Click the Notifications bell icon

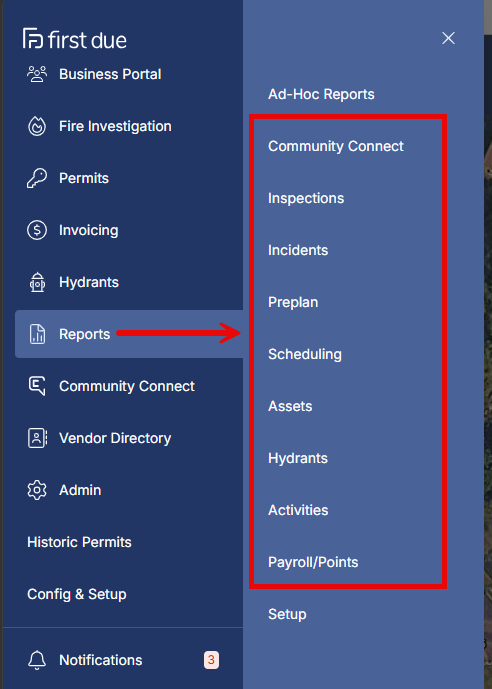pos(37,660)
